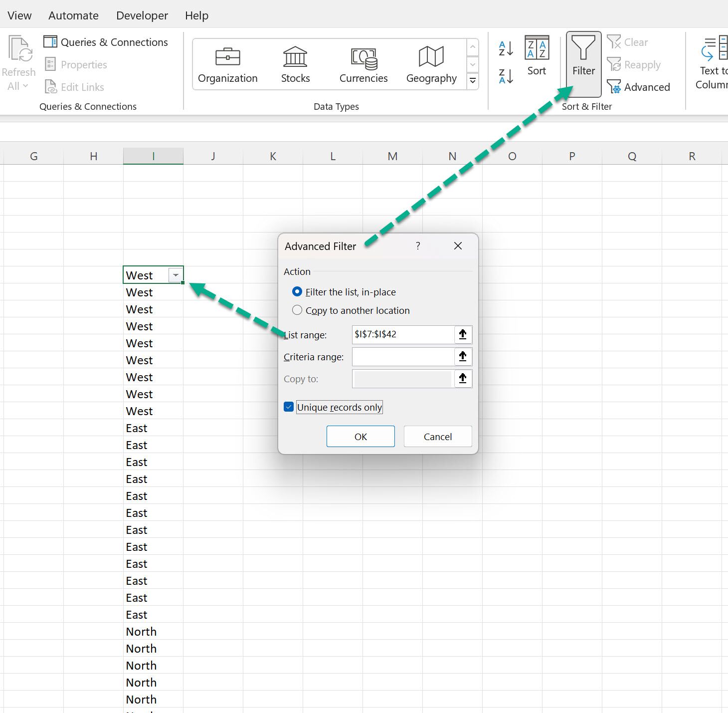Select Copy to another location
Viewport: 728px width, 713px height.
[x=297, y=310]
